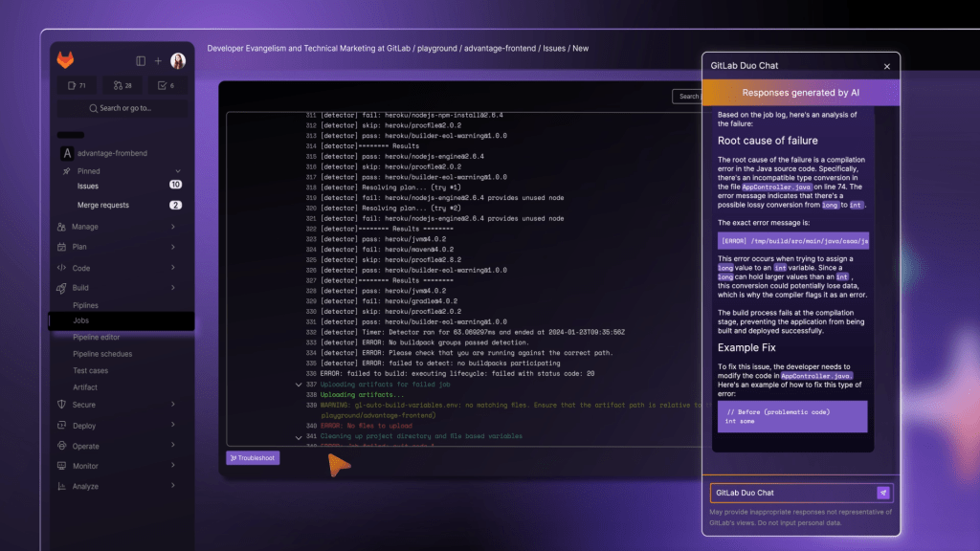Click the Search button above the job log

(x=689, y=97)
